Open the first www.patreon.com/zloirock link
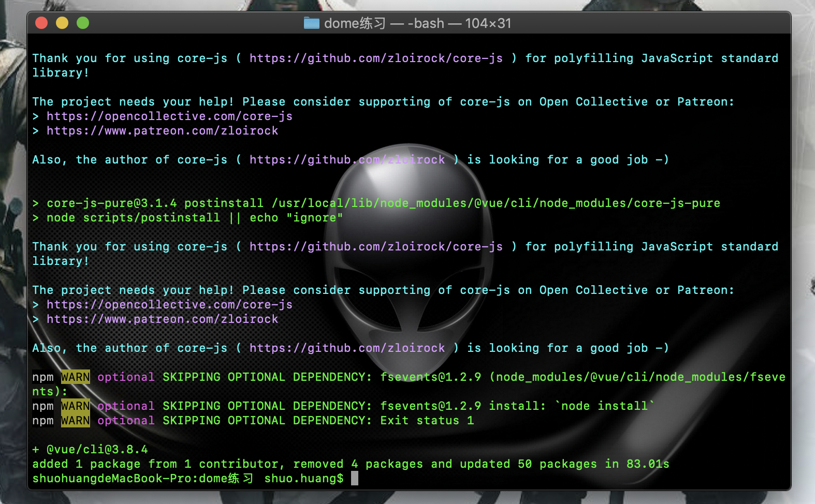Screen dimensions: 815x504 tap(162, 130)
